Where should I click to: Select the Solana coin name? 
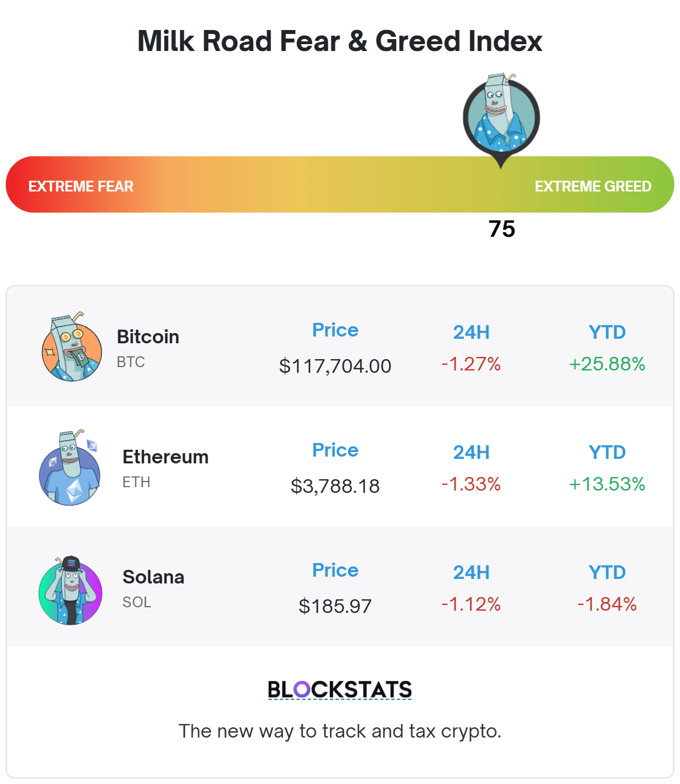point(154,577)
